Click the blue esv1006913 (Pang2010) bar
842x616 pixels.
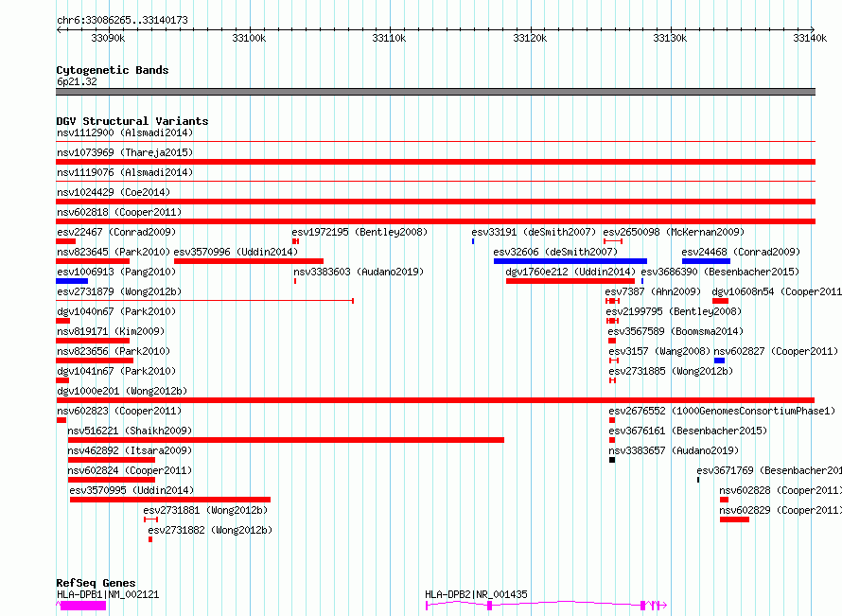click(72, 281)
